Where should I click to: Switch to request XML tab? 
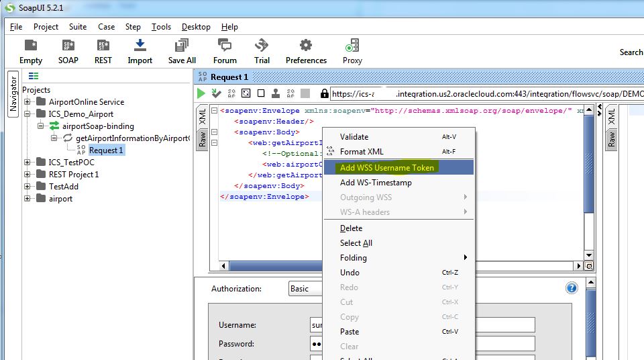pyautogui.click(x=203, y=116)
